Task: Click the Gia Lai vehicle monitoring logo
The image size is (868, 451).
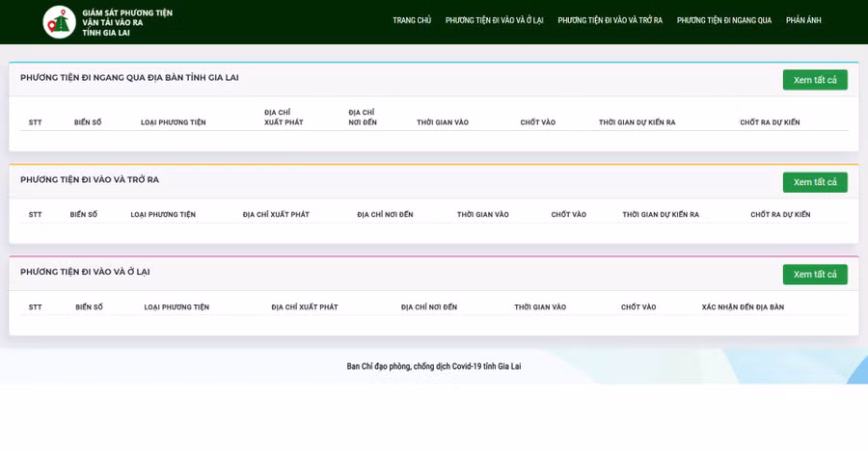Action: click(x=60, y=22)
